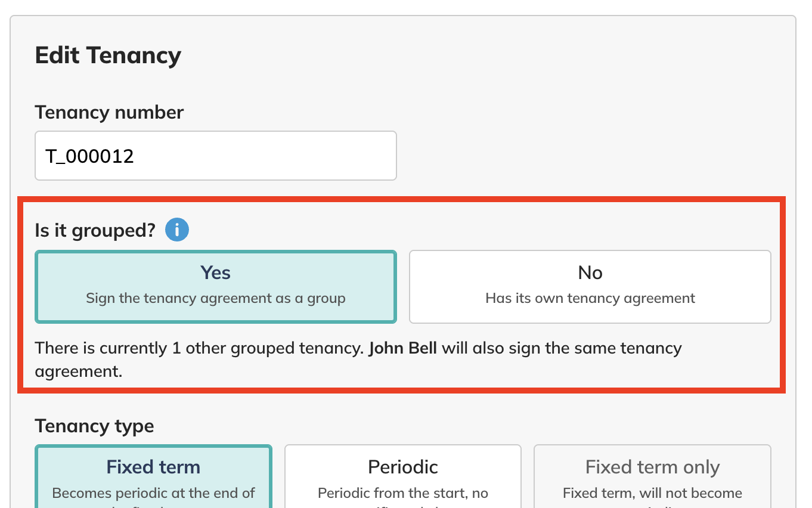Image resolution: width=812 pixels, height=508 pixels.
Task: Click the 'Tenancy number' field label
Action: coord(109,112)
